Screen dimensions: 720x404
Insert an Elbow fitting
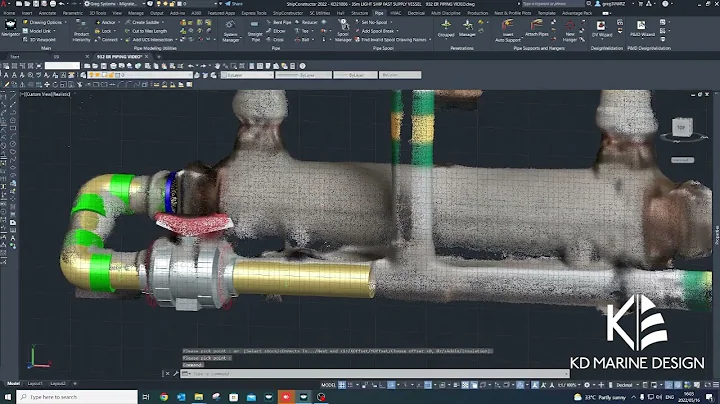tap(276, 31)
